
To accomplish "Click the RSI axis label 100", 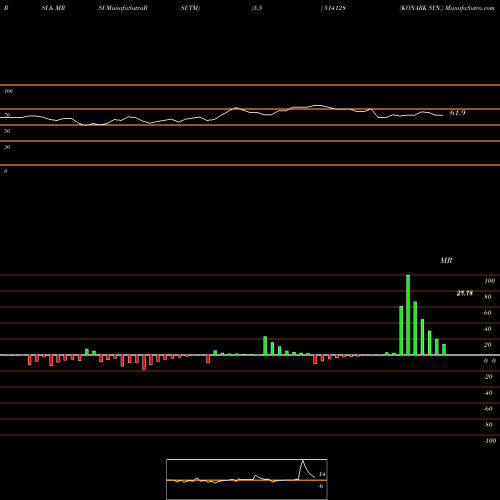I will [x=8, y=91].
